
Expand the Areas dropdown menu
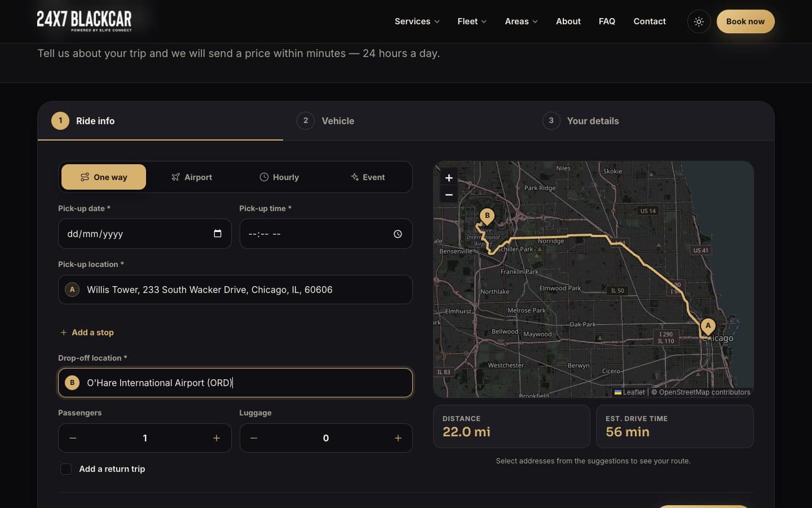point(522,21)
